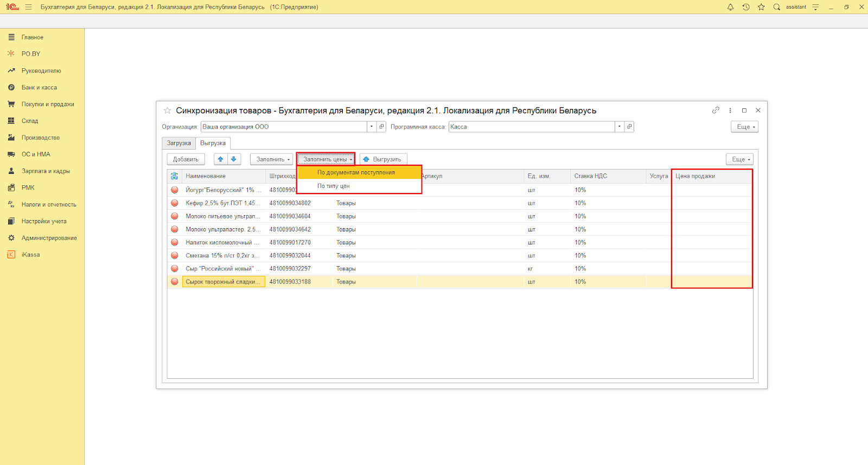Open favorites star icon in title bar
This screenshot has width=868, height=465.
pos(761,7)
